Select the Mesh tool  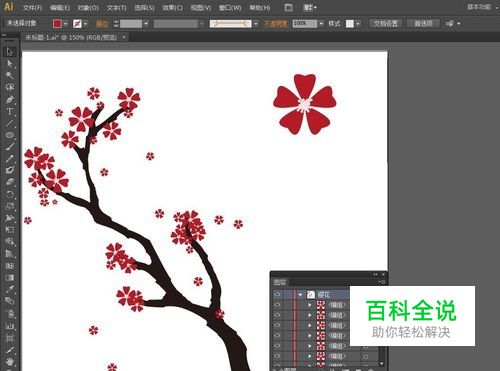[10, 266]
